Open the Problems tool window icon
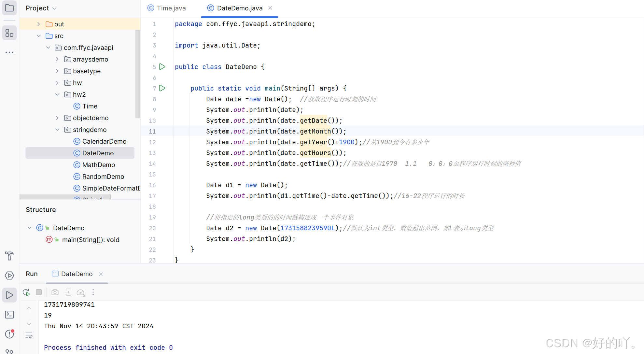The height and width of the screenshot is (354, 644). [x=9, y=334]
